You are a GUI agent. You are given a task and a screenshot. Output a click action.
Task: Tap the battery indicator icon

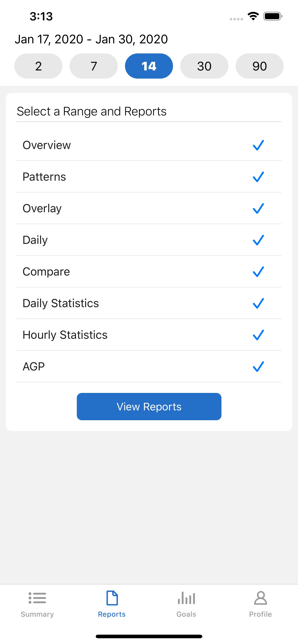coord(273,16)
